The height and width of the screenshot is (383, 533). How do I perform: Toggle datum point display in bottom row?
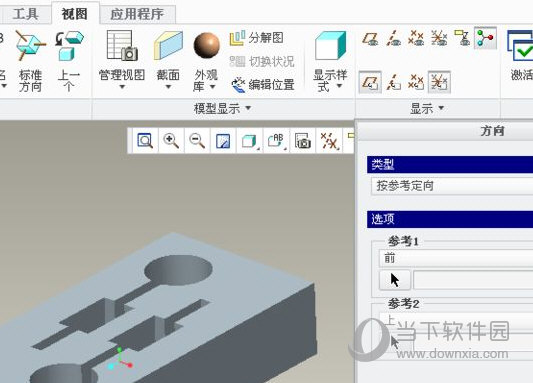tap(416, 82)
